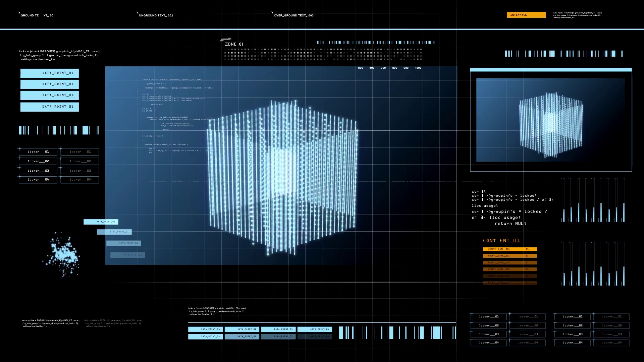Click the small triangle beside GROUND TEXT_001
Image resolution: width=644 pixels, height=362 pixels.
[x=19, y=13]
